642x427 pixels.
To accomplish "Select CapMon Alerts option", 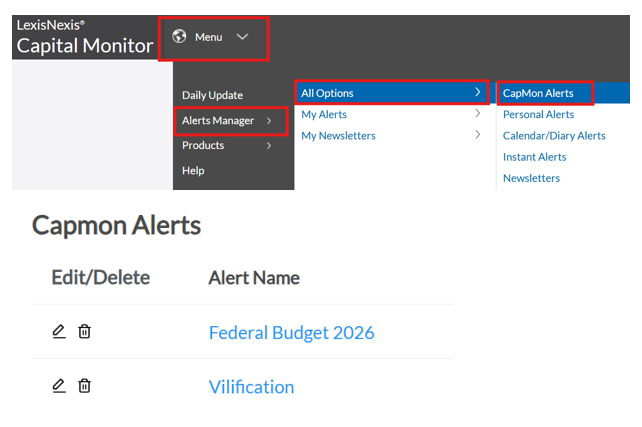I will click(538, 93).
